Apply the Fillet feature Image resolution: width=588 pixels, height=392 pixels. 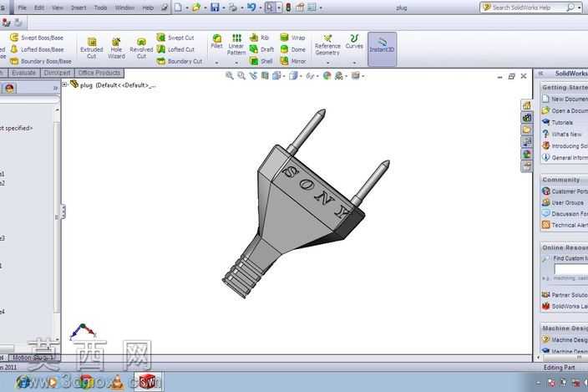click(x=217, y=41)
